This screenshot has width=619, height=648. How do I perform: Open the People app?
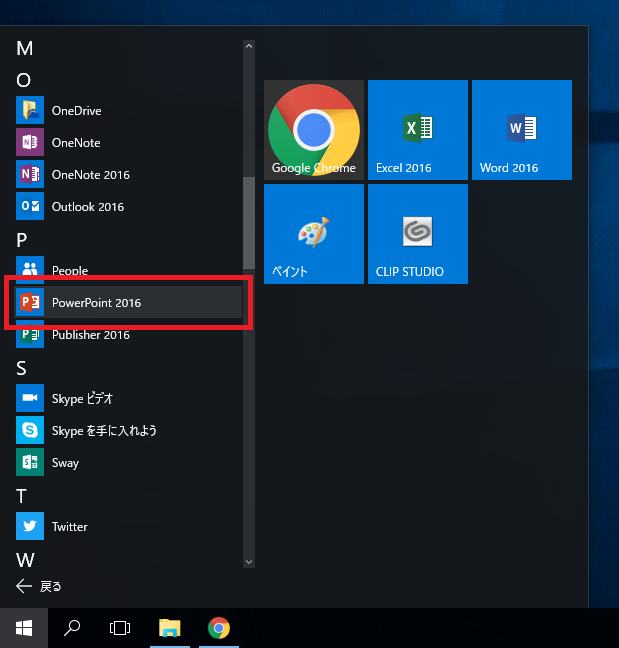pyautogui.click(x=69, y=270)
